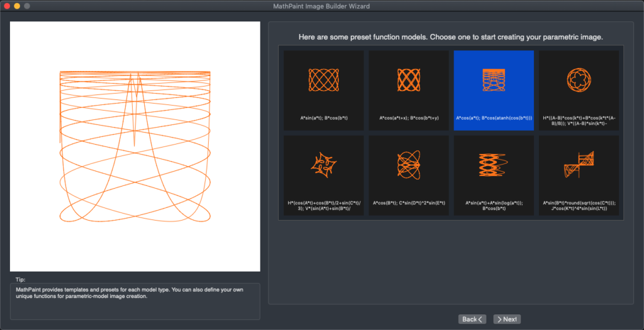Minimize the wizard with the yellow window button

[17, 6]
